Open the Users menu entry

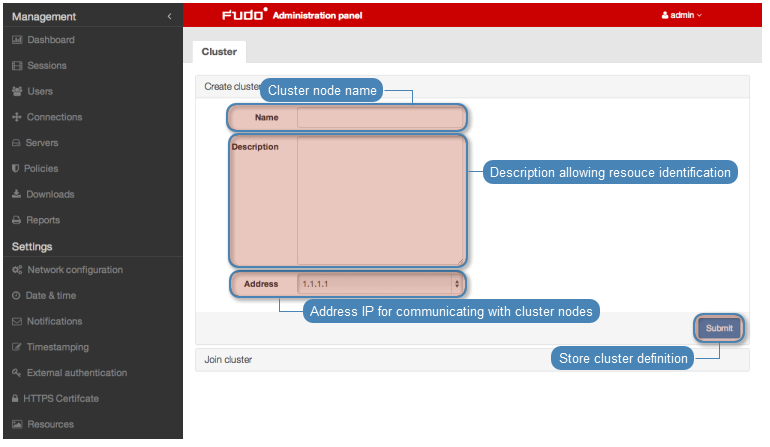40,91
